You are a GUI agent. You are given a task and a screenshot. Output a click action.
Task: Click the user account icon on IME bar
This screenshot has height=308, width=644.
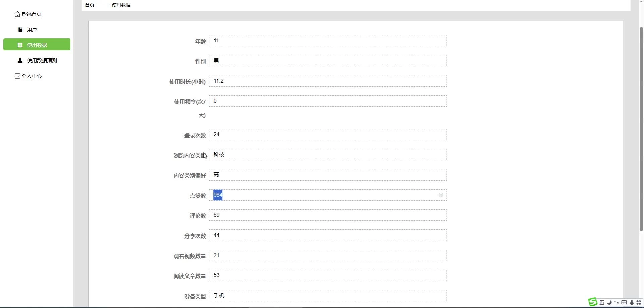point(632,302)
